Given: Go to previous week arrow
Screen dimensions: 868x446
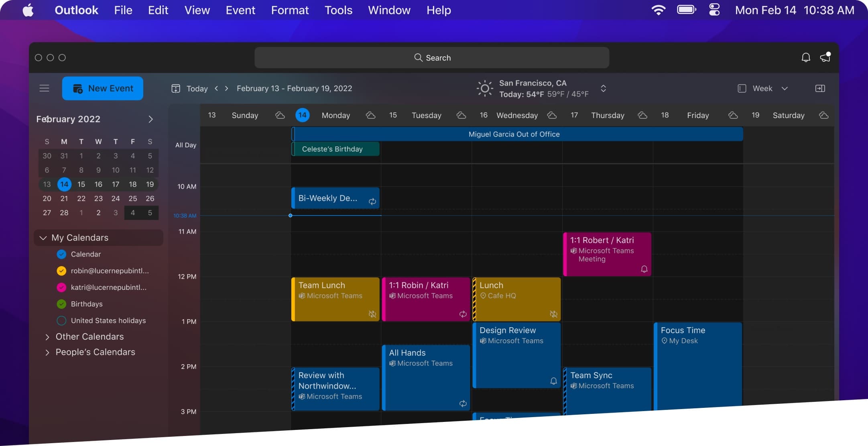Looking at the screenshot, I should coord(216,88).
